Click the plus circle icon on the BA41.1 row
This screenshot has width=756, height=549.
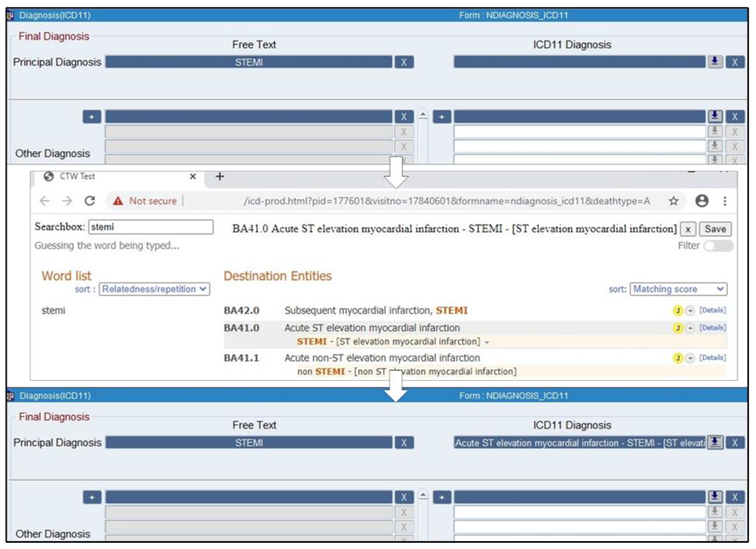[690, 358]
